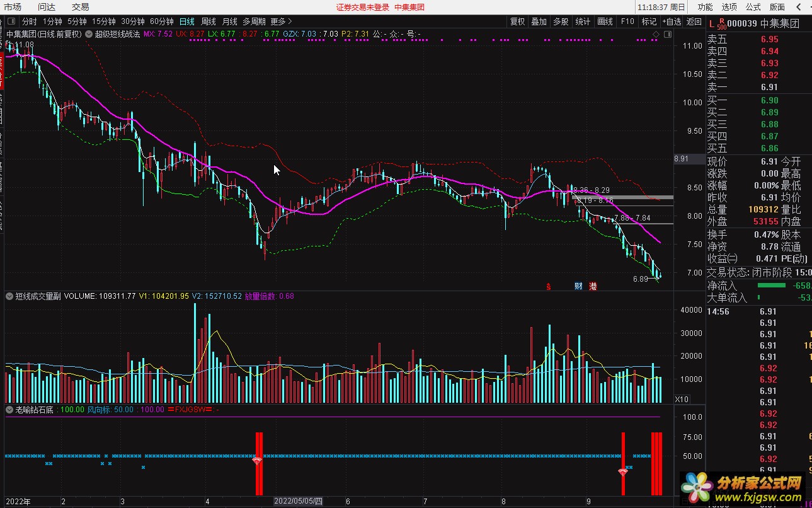Click the 多股 multi-stock button
The image size is (812, 508).
[561, 21]
